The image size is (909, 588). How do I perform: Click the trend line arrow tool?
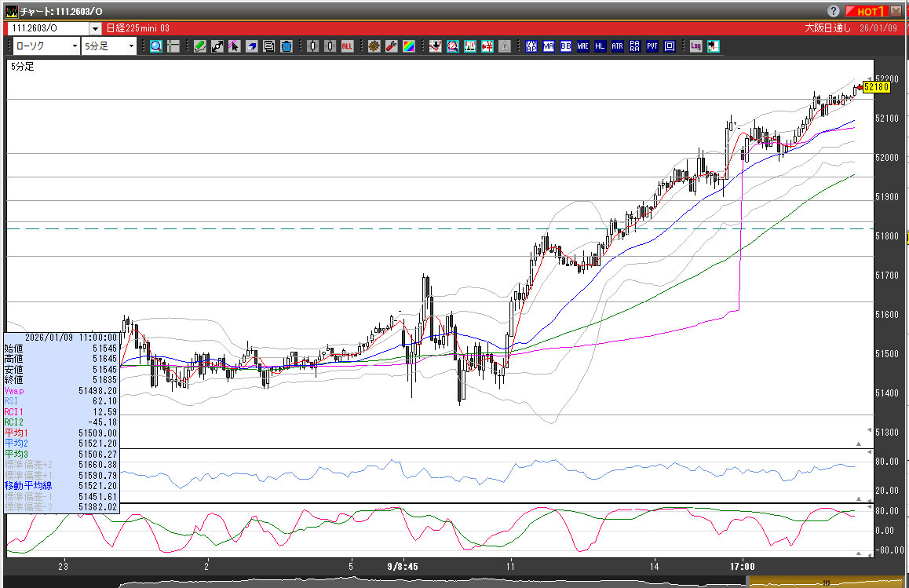pos(217,46)
